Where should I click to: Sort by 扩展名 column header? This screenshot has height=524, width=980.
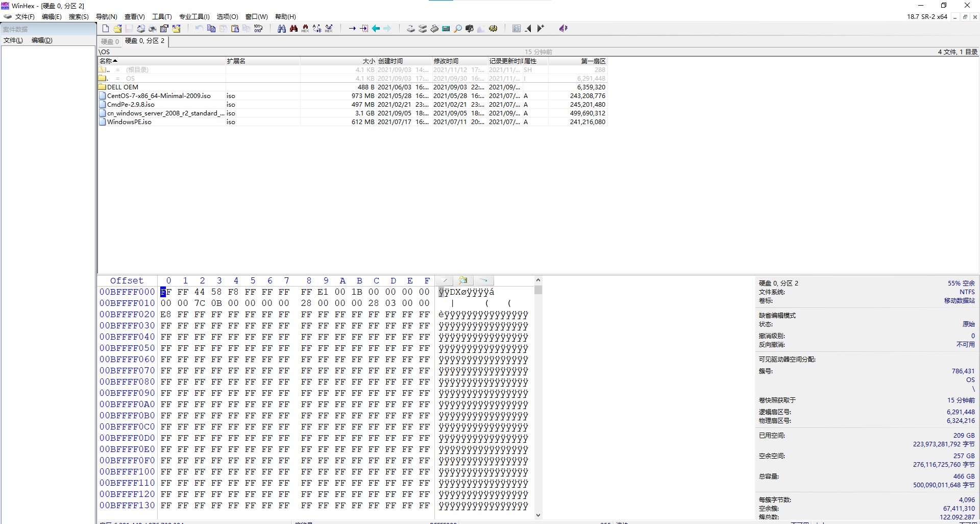click(x=262, y=61)
